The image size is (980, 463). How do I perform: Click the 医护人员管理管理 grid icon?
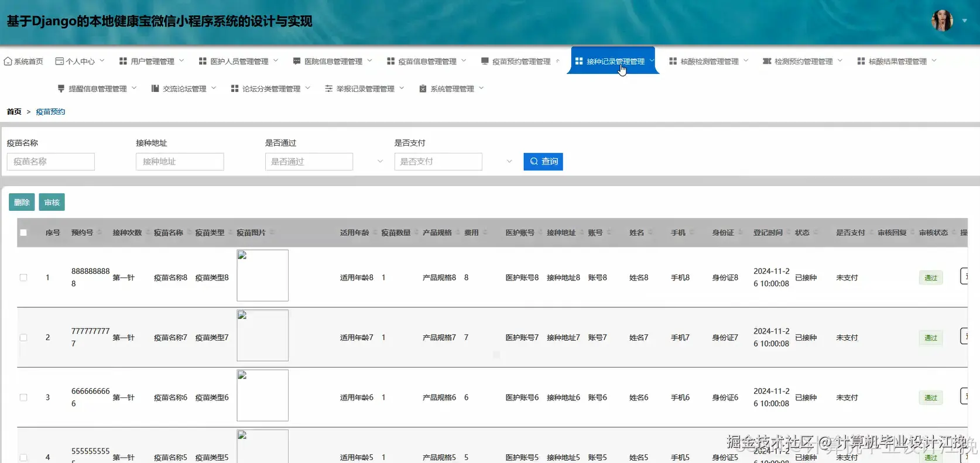203,61
